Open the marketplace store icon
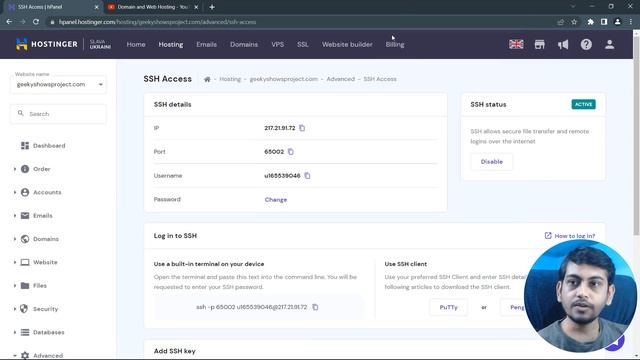This screenshot has height=360, width=640. point(540,44)
